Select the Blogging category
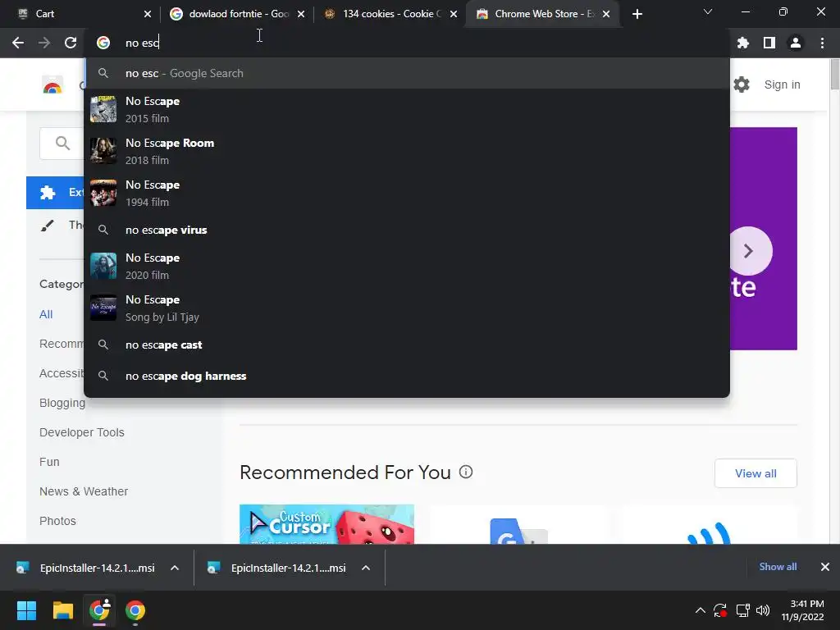This screenshot has height=630, width=840. 62,403
